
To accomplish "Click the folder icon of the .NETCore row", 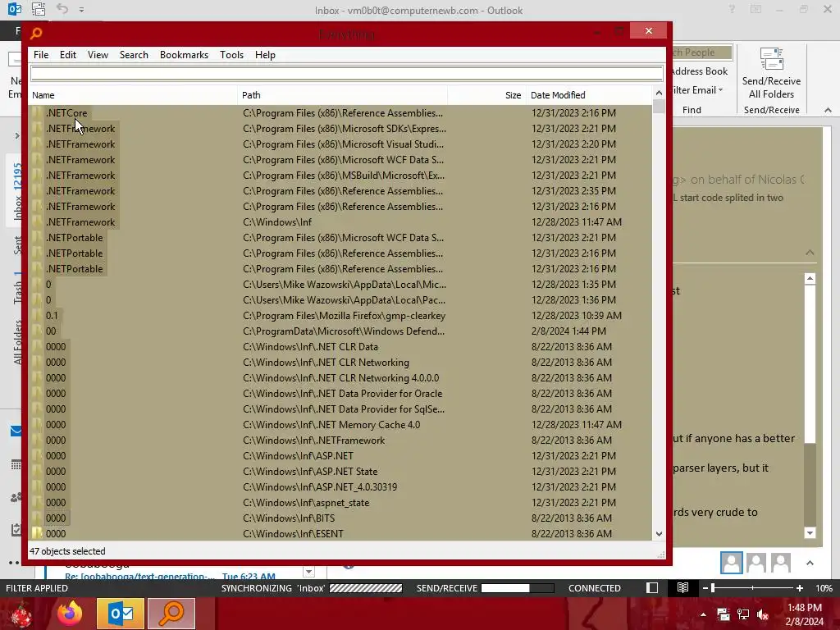I will tap(36, 113).
